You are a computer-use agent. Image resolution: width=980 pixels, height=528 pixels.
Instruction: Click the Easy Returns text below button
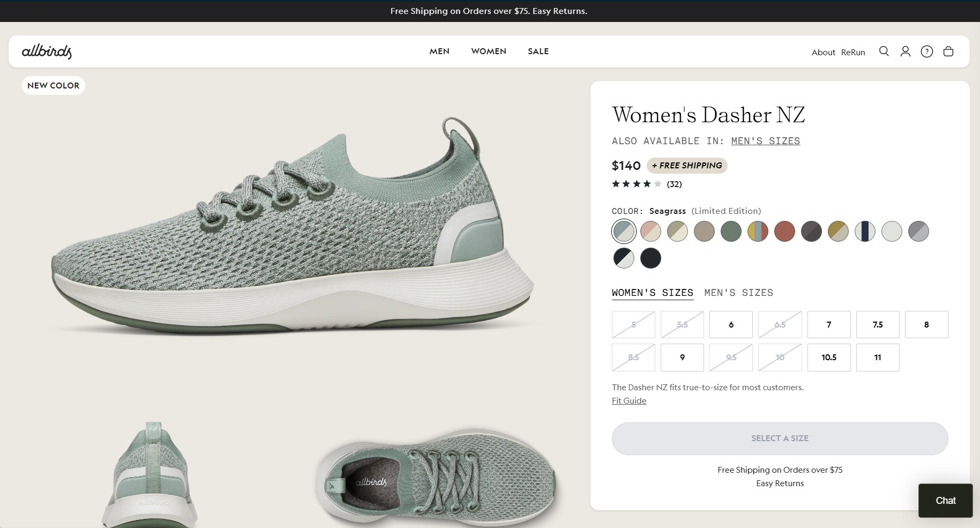[x=780, y=484]
